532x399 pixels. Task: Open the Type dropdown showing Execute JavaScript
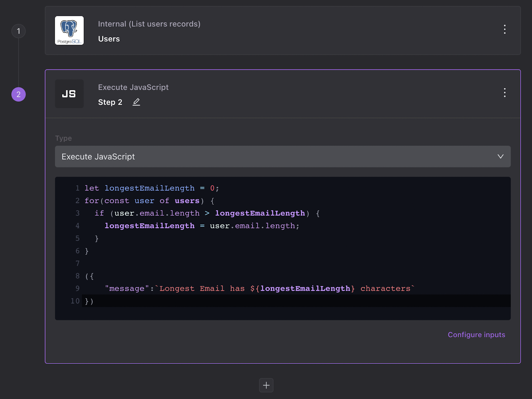pyautogui.click(x=282, y=156)
